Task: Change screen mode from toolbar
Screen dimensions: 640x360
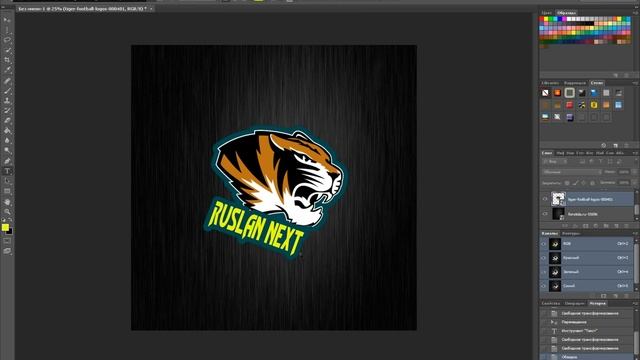Action: point(7,251)
